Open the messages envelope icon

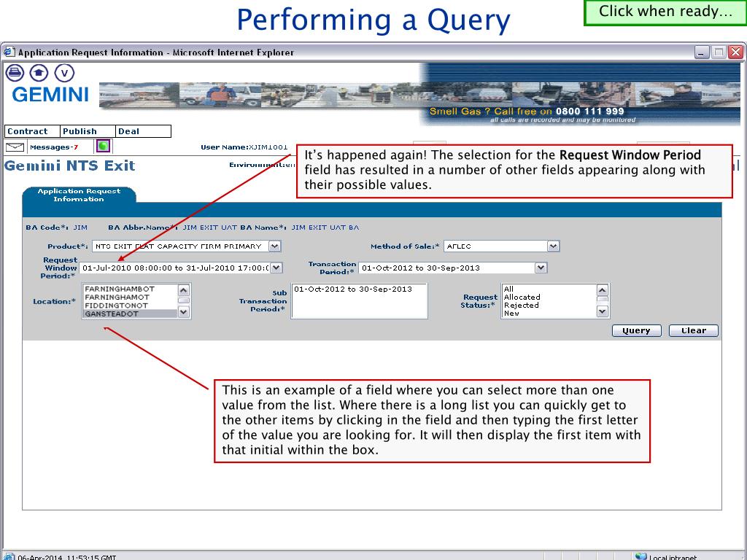15,147
